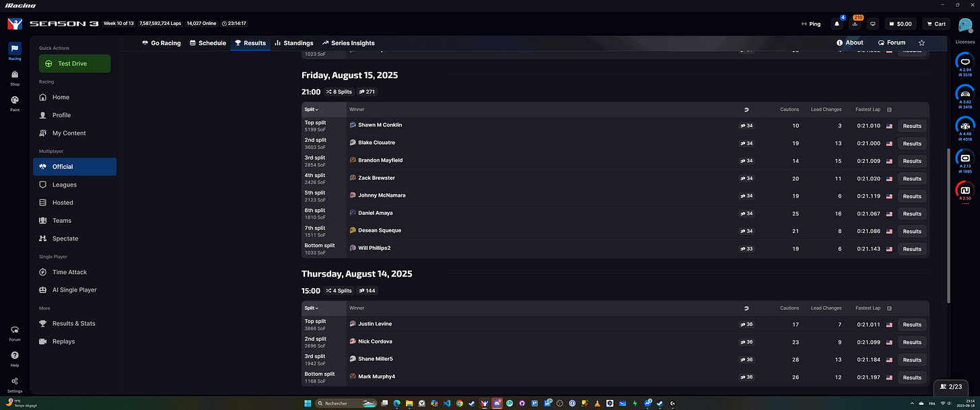This screenshot has height=410, width=980.
Task: Click the iRacing logo at top left
Action: 15,24
